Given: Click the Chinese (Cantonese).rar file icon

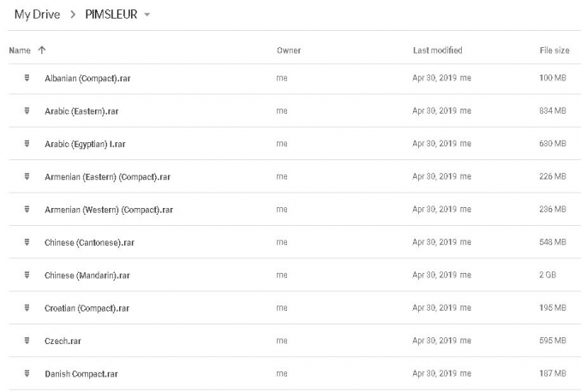Looking at the screenshot, I should (x=27, y=242).
